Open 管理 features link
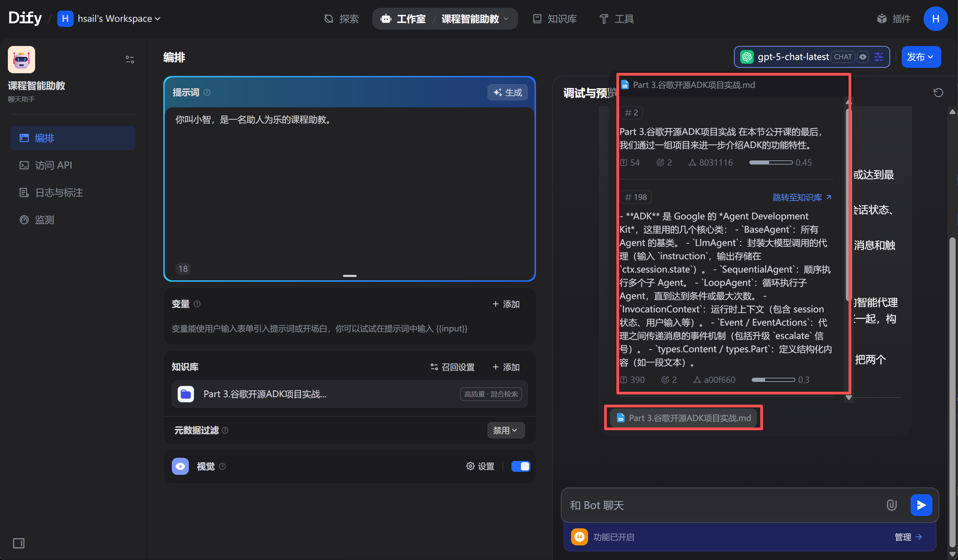 click(908, 537)
